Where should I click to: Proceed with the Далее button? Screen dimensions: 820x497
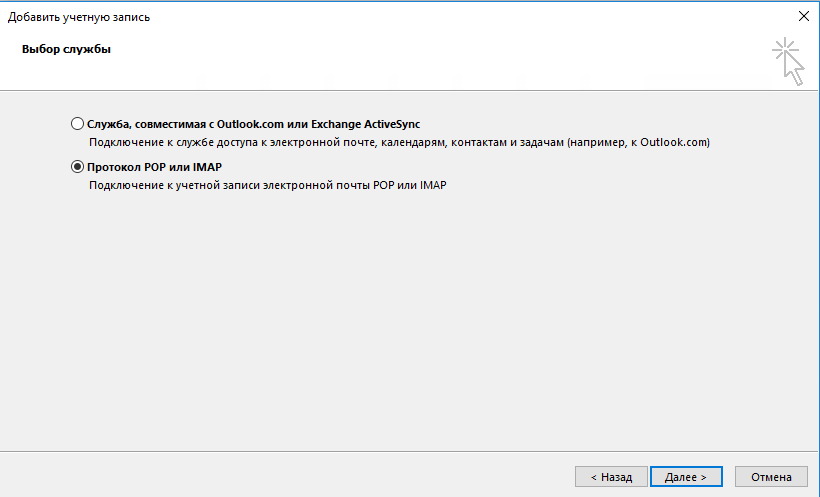point(686,477)
